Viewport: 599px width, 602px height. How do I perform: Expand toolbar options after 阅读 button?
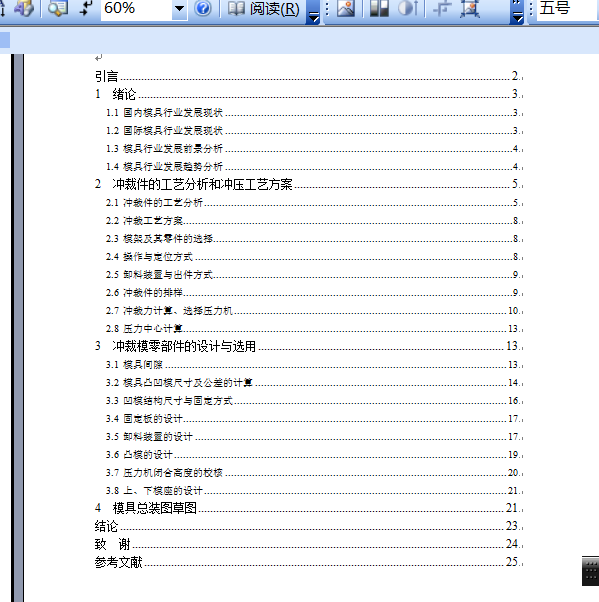tap(314, 12)
